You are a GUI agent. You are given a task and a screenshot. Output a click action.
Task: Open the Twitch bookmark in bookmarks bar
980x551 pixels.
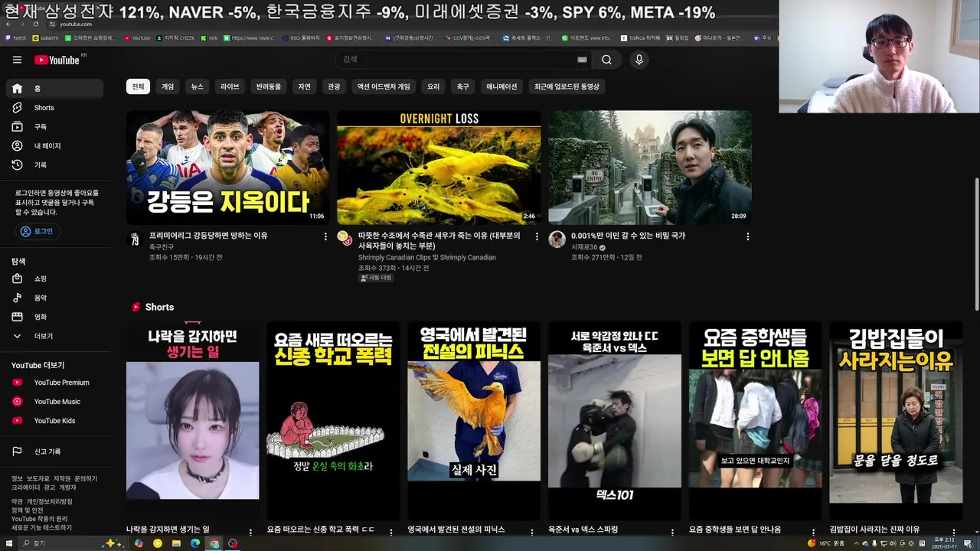coord(15,37)
